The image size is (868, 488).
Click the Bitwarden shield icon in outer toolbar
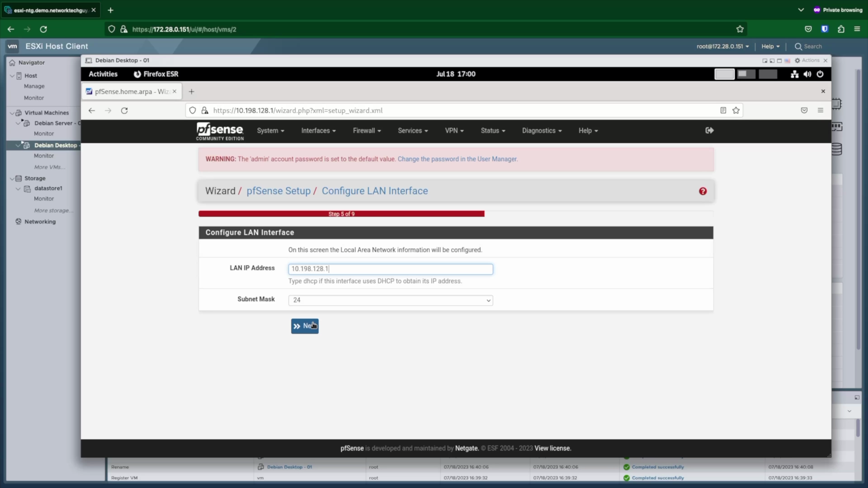tap(825, 29)
